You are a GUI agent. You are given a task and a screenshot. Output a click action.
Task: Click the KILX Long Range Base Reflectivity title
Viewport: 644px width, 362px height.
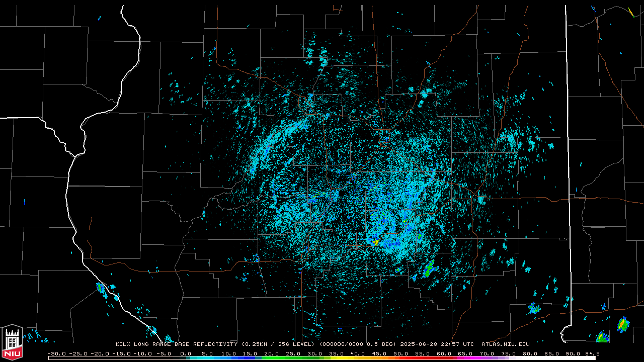176,344
